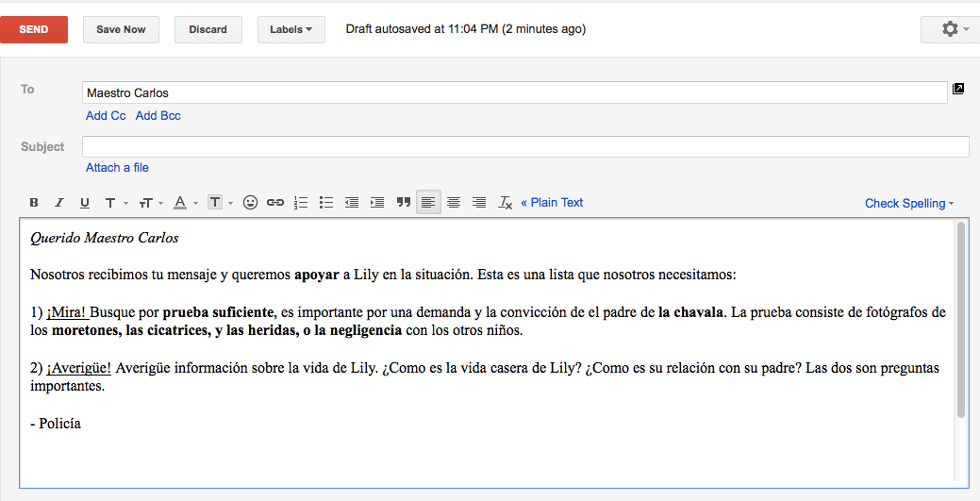This screenshot has width=980, height=501.
Task: Toggle italic formatting
Action: (x=58, y=203)
